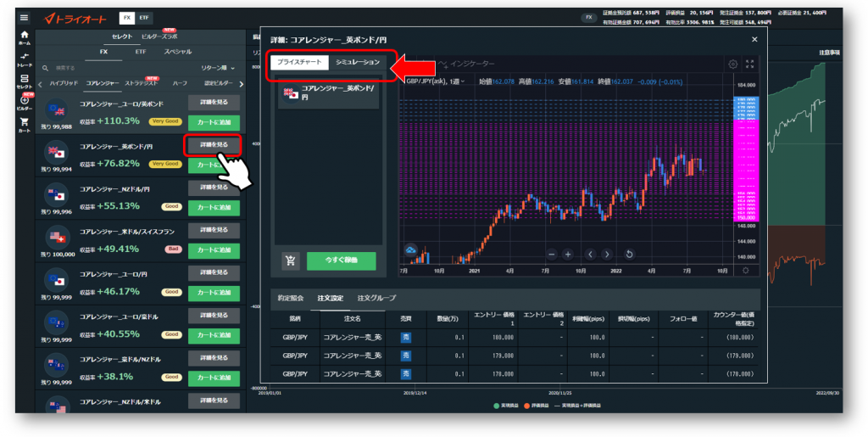Click sell badge in 178.000 order row
The image size is (868, 437).
[406, 374]
